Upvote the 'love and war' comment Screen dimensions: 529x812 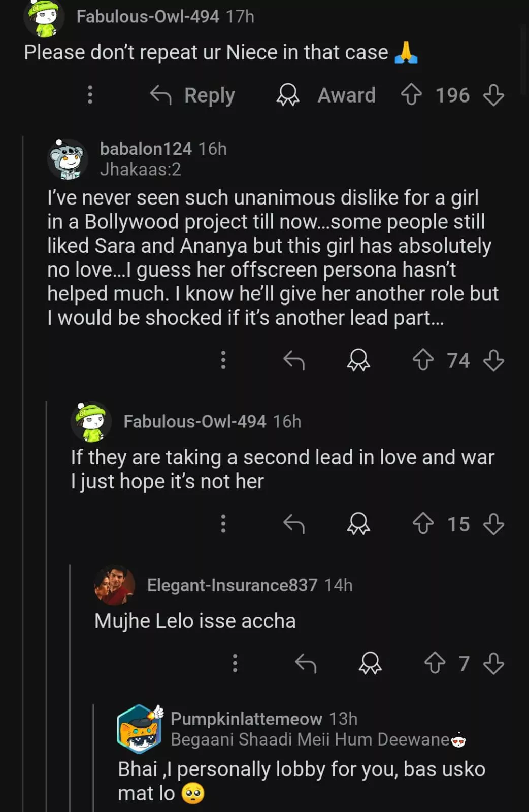pos(423,524)
